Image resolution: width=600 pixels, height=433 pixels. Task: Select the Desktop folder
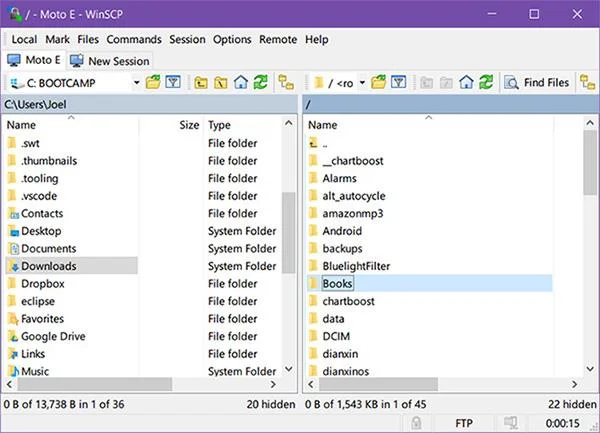pyautogui.click(x=41, y=231)
